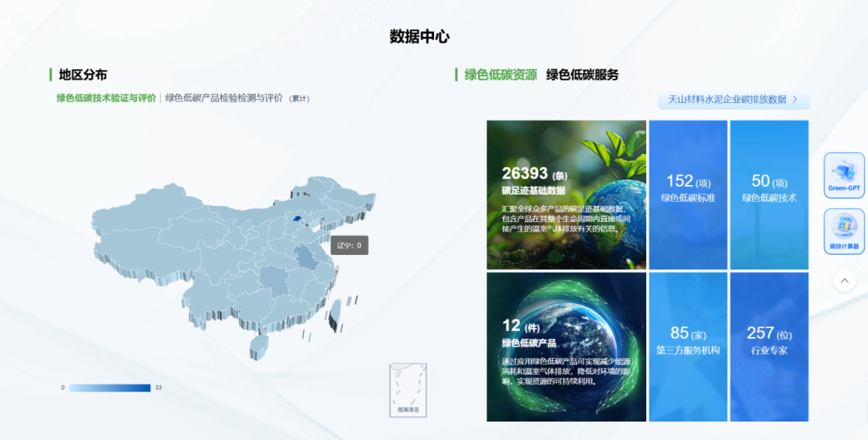The width and height of the screenshot is (868, 440).
Task: Click the scroll-to-top arrow button
Action: (x=844, y=280)
